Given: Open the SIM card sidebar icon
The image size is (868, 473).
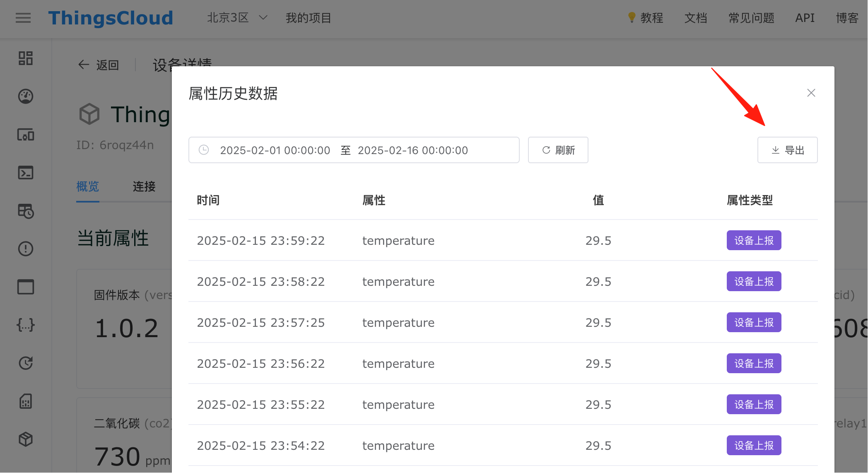Looking at the screenshot, I should (x=26, y=401).
